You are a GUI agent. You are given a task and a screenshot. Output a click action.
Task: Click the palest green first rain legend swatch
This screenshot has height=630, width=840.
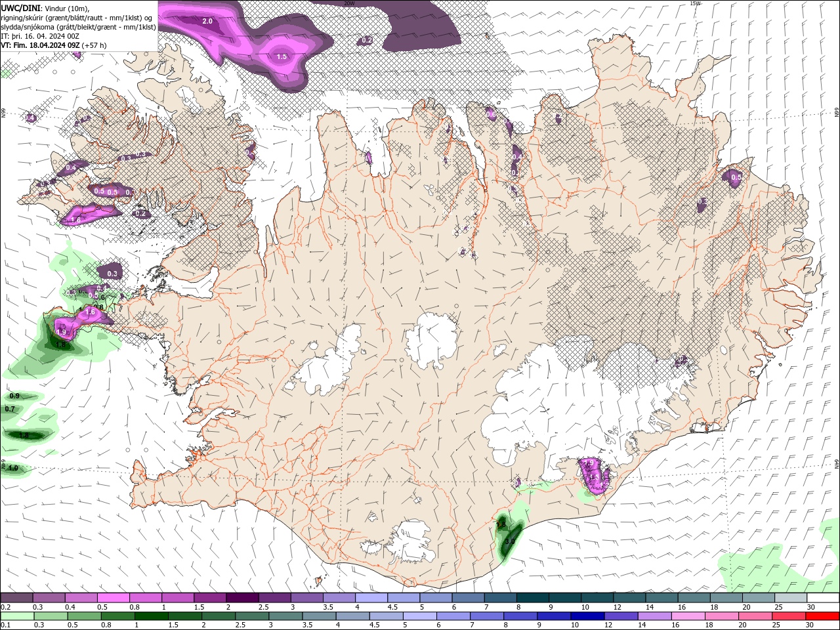(x=17, y=616)
